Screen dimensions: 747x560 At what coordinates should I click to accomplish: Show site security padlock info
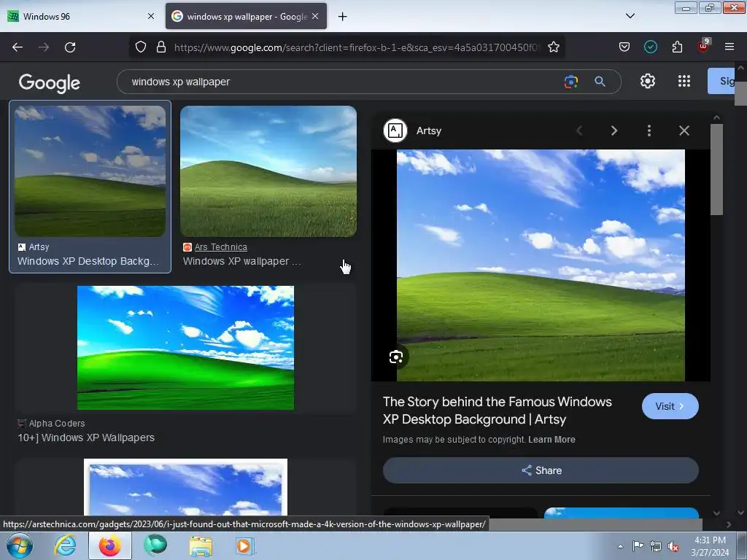pyautogui.click(x=161, y=47)
